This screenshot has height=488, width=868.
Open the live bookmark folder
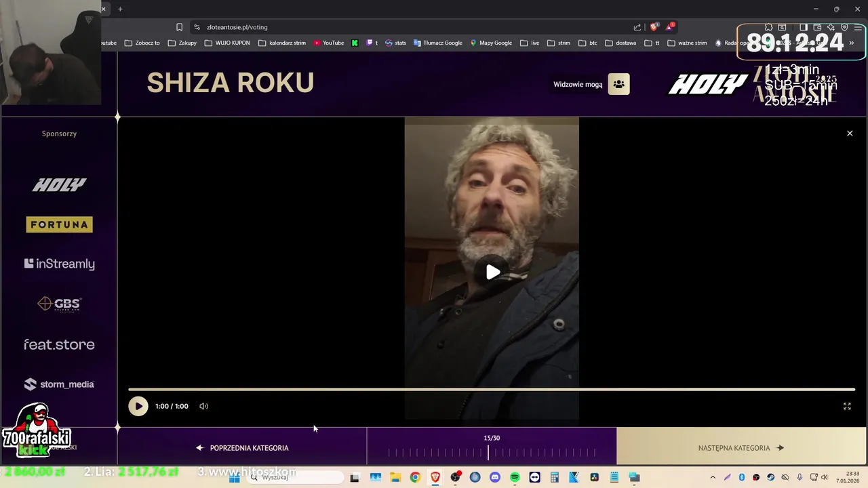pyautogui.click(x=530, y=43)
